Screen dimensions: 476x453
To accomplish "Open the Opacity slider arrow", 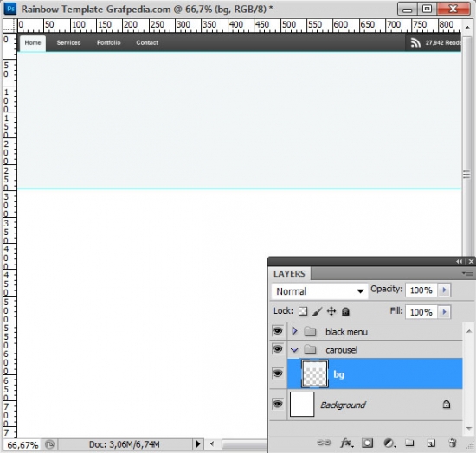I will (x=444, y=290).
